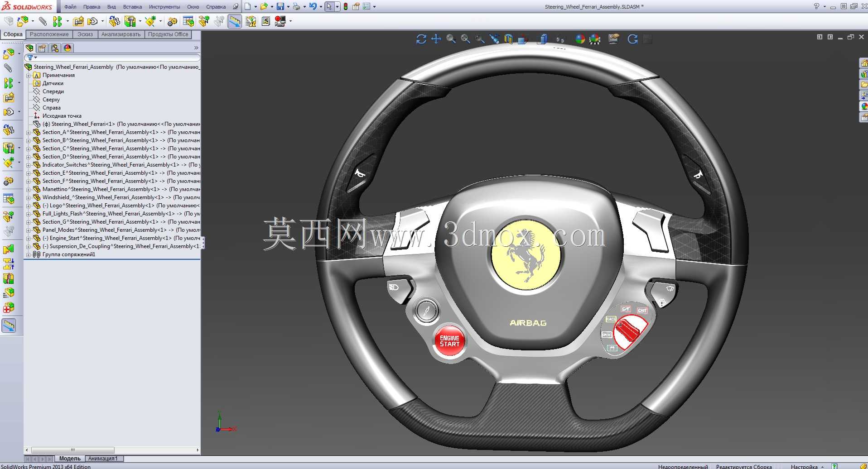
Task: Open the Appearances tab in the task pane
Action: click(x=864, y=106)
